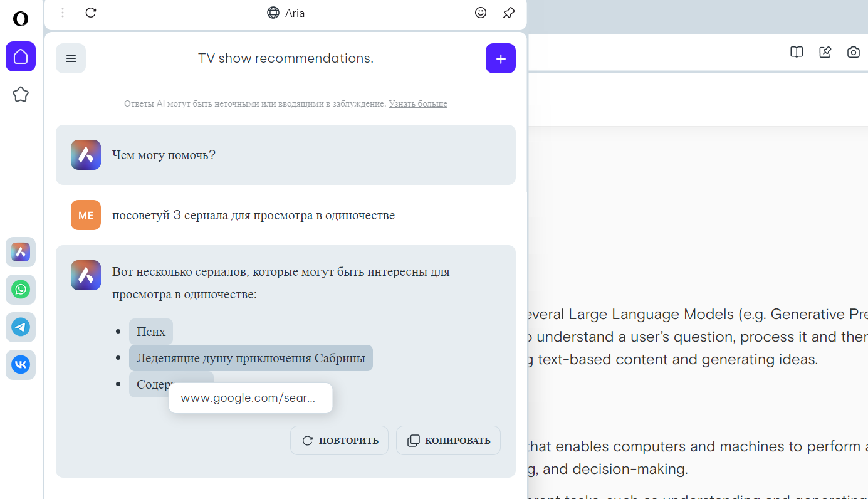Pin the Aria sidebar panel

pos(509,13)
